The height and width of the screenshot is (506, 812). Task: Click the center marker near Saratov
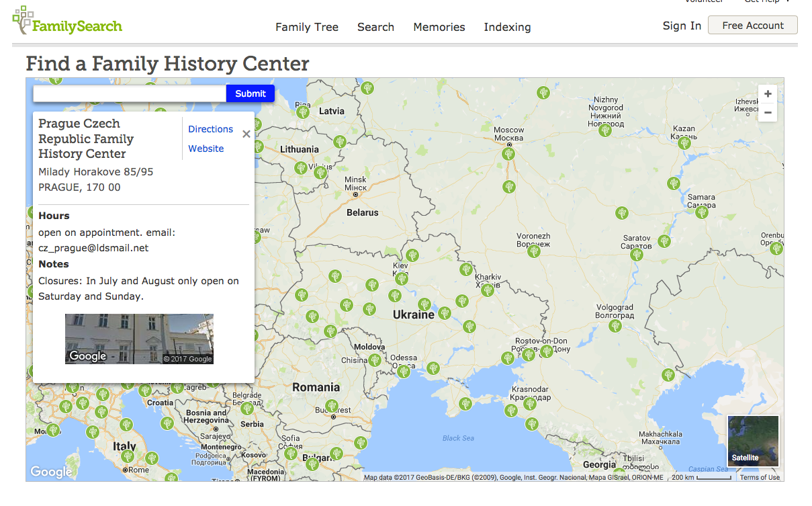[637, 254]
